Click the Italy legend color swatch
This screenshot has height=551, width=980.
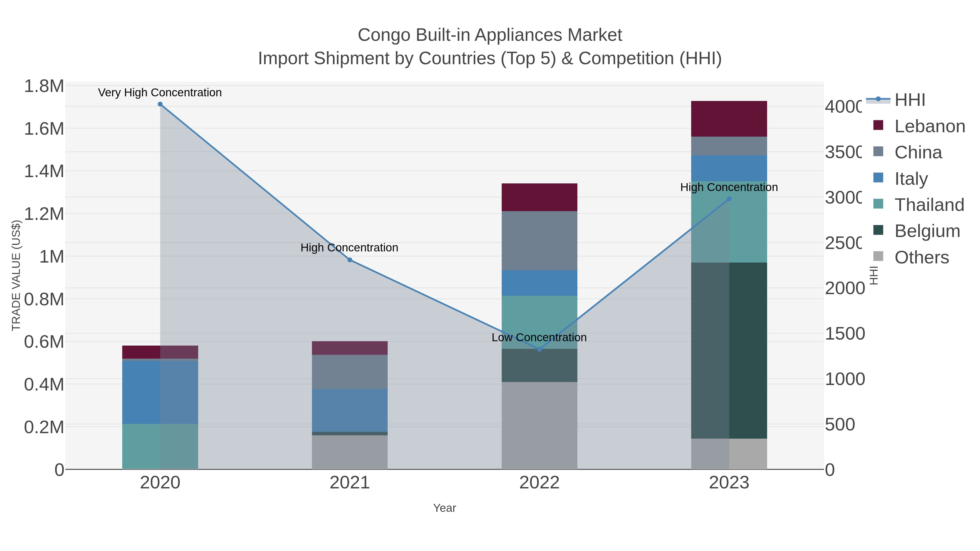pyautogui.click(x=878, y=178)
